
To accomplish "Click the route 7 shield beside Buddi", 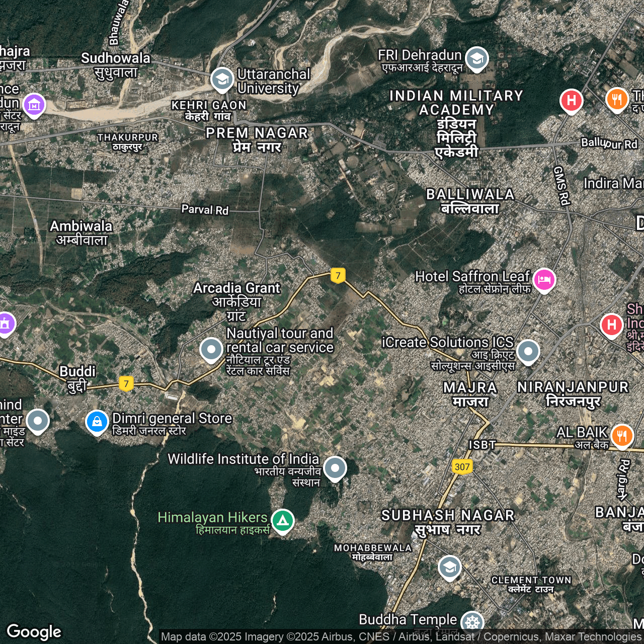I will 126,384.
